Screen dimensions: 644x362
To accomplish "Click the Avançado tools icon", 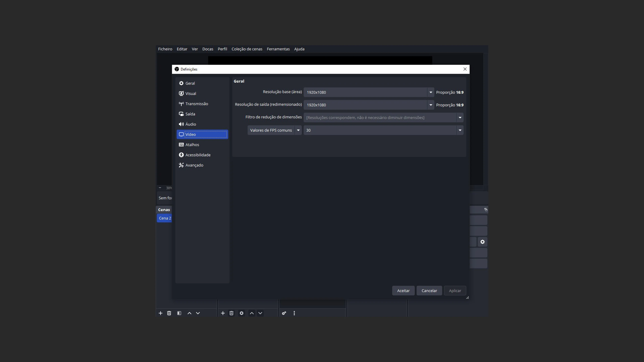I will pos(181,165).
